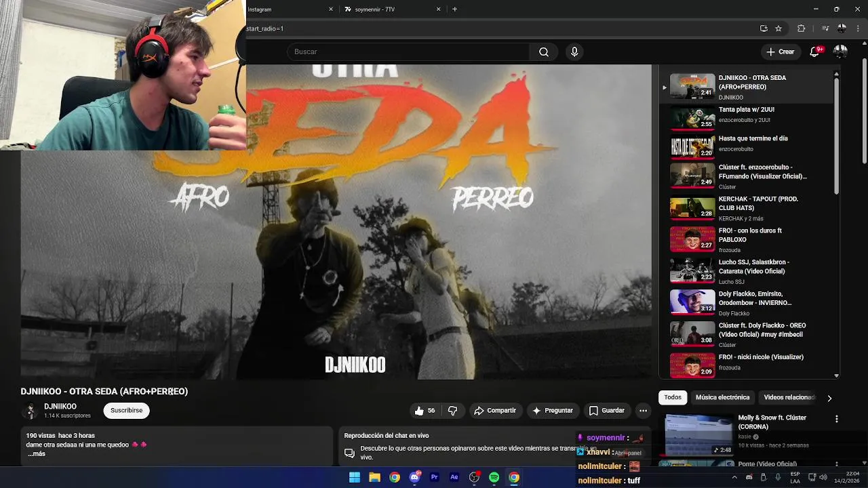Open Discord from taskbar

414,477
